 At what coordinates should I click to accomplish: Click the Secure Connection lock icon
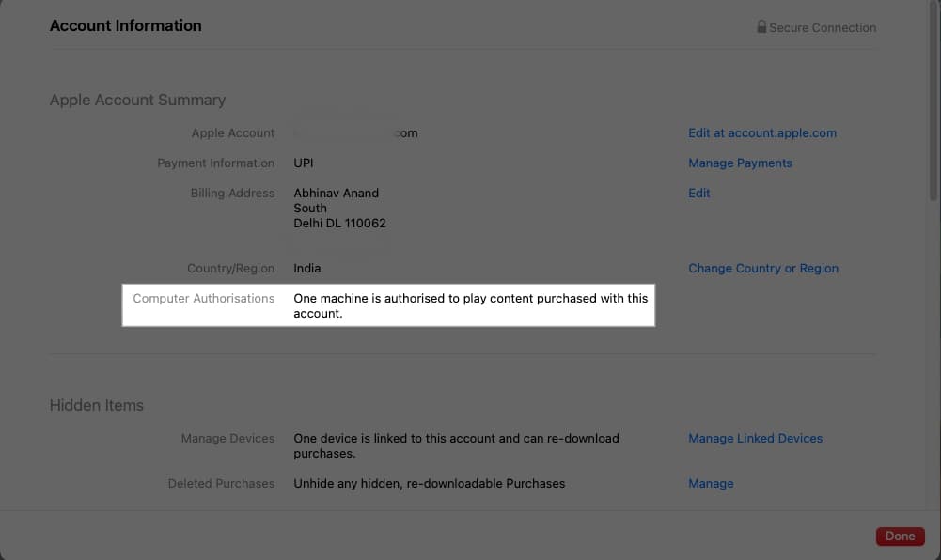point(761,26)
